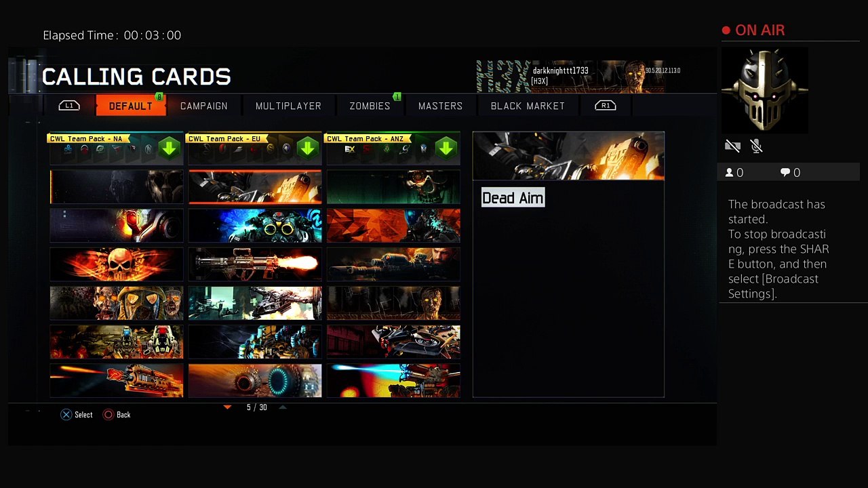Select the CWL Team Pack - NA card
Image resolution: width=868 pixels, height=488 pixels.
click(x=117, y=148)
